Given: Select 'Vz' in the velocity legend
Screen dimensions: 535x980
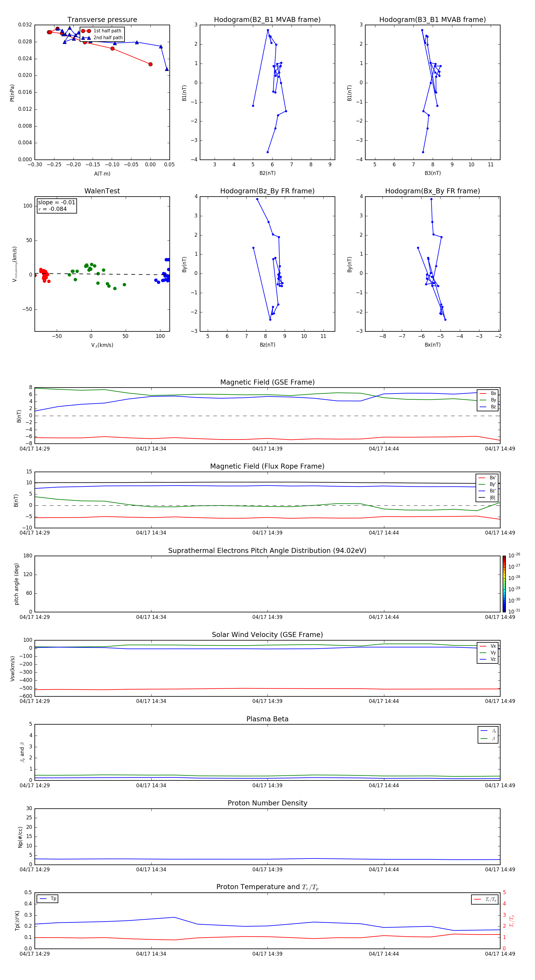Looking at the screenshot, I should 488,659.
